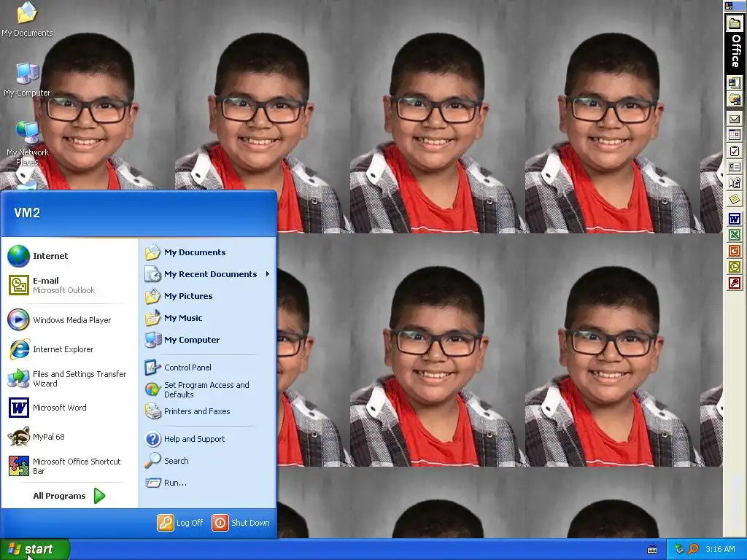Viewport: 747px width, 560px height.
Task: Open Set Program Access and Defaults
Action: point(207,389)
